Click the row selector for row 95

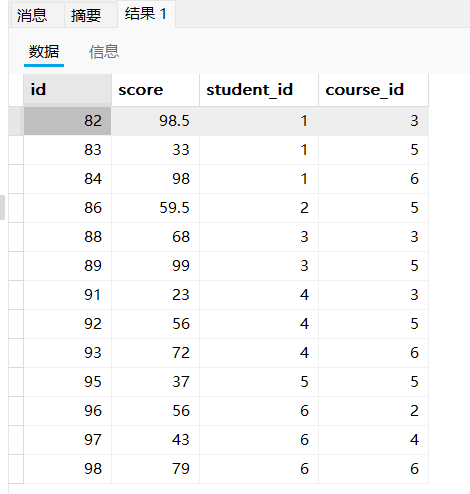(x=16, y=382)
